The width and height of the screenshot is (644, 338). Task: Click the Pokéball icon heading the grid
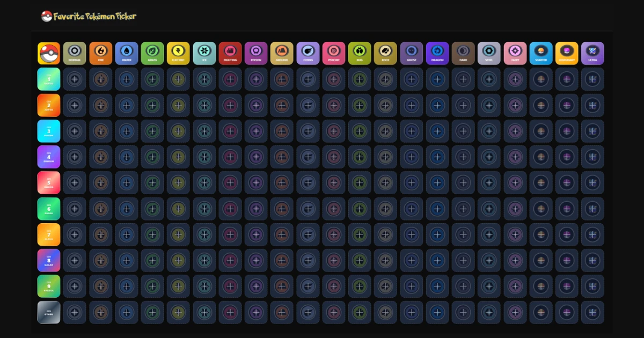pyautogui.click(x=49, y=53)
